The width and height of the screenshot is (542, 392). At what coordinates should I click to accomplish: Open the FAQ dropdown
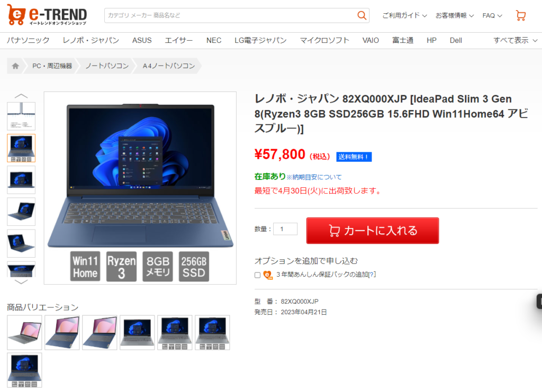coord(492,15)
